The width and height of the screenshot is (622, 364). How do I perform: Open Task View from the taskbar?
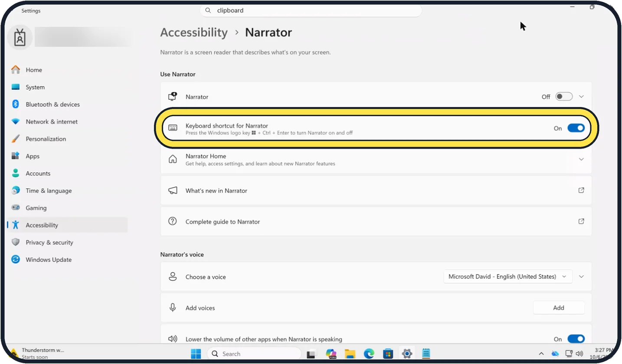tap(311, 354)
